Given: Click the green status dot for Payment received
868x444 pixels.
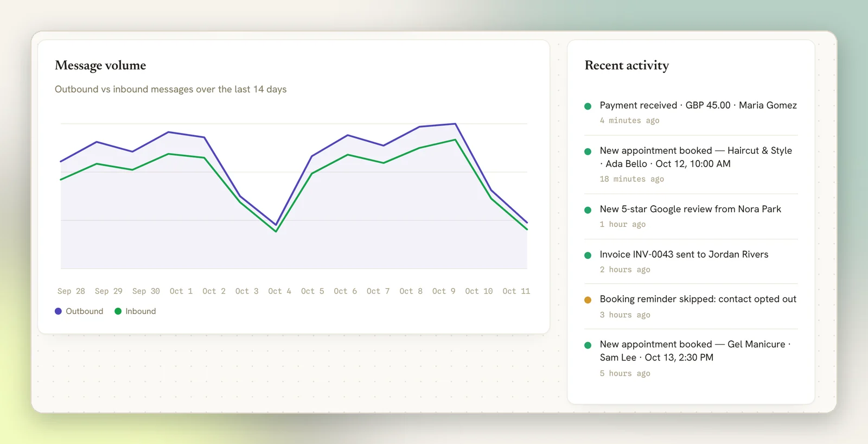Looking at the screenshot, I should (588, 106).
